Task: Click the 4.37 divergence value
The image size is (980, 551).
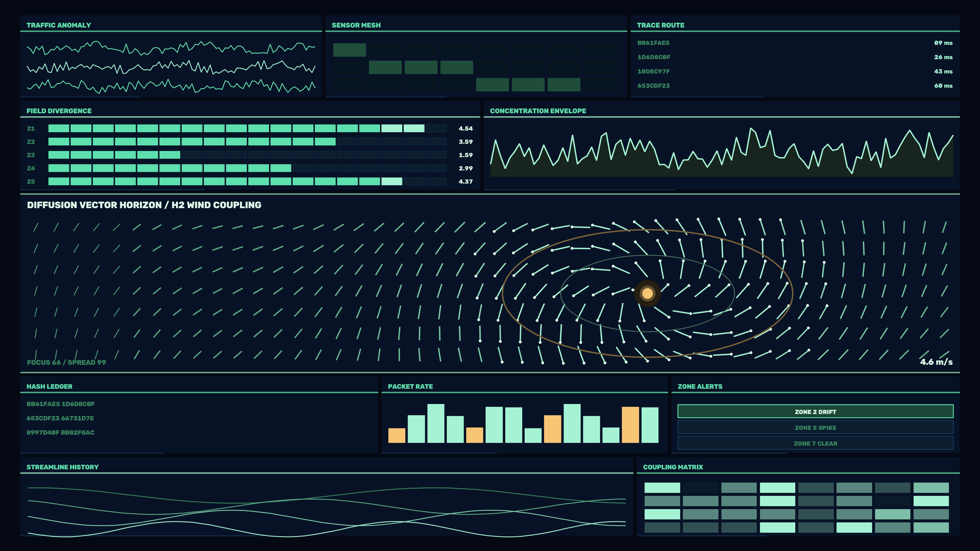Action: [466, 181]
